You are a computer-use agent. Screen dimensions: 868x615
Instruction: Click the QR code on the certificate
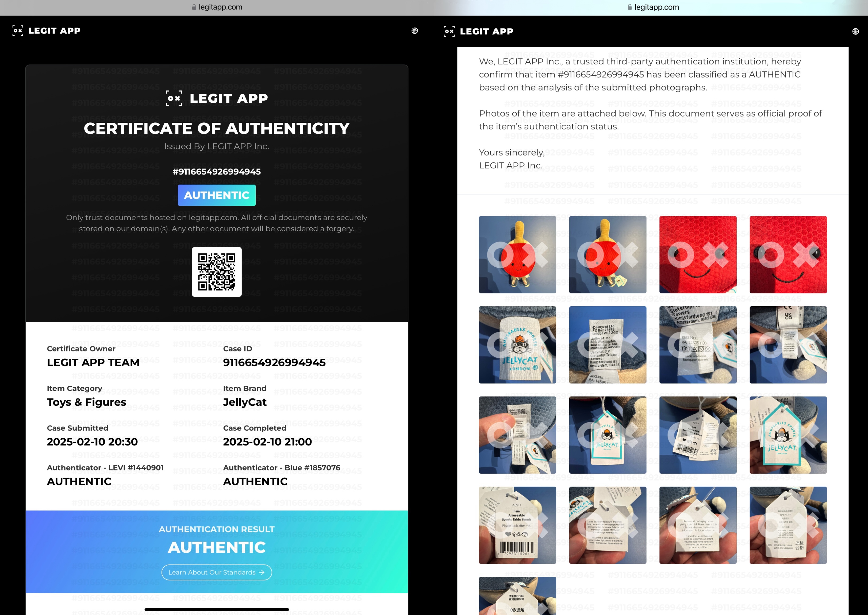(217, 272)
